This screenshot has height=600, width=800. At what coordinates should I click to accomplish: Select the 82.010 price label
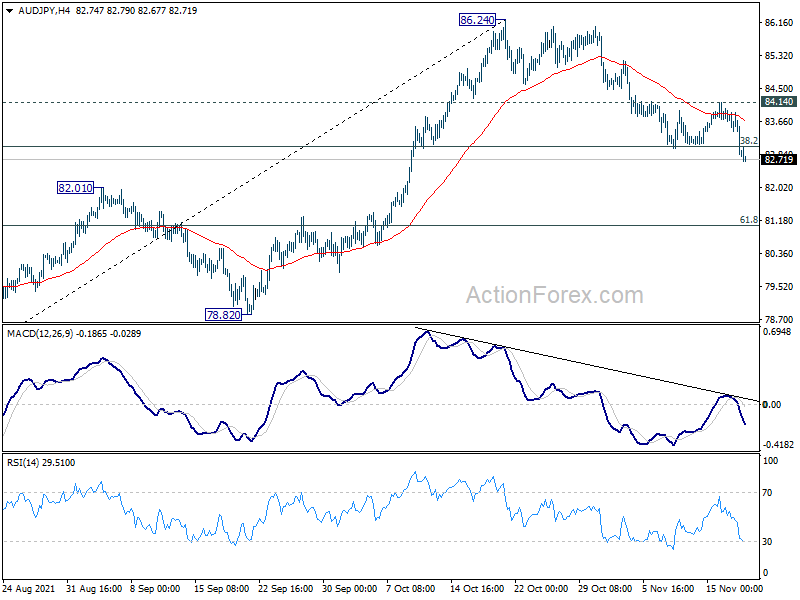pos(75,188)
